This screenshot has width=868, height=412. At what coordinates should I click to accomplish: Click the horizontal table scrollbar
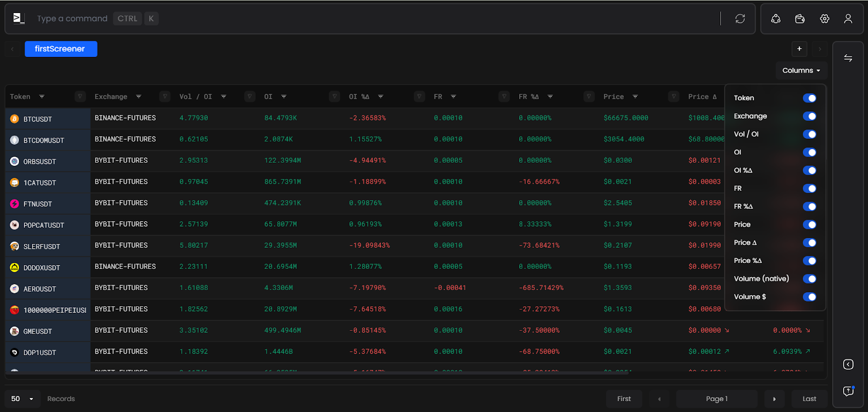click(317, 373)
